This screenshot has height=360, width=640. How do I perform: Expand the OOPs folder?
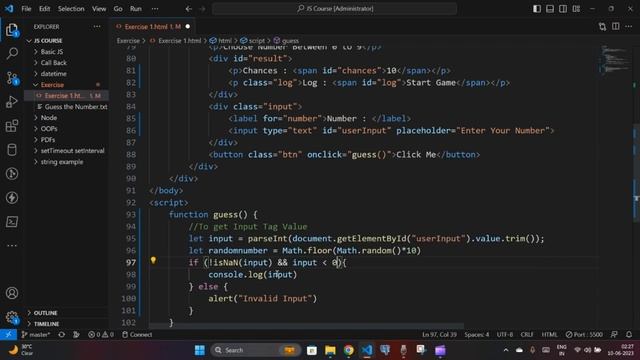[x=49, y=129]
